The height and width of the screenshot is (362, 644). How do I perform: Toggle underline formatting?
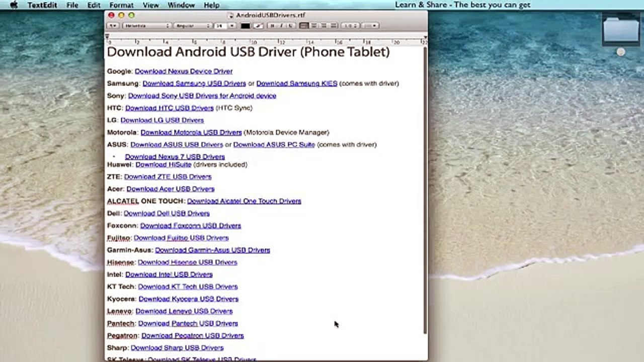coord(290,26)
